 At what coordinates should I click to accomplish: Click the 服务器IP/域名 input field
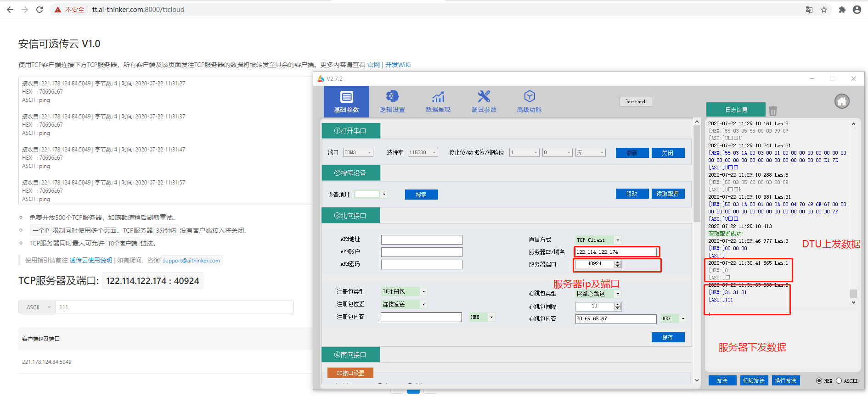(615, 252)
